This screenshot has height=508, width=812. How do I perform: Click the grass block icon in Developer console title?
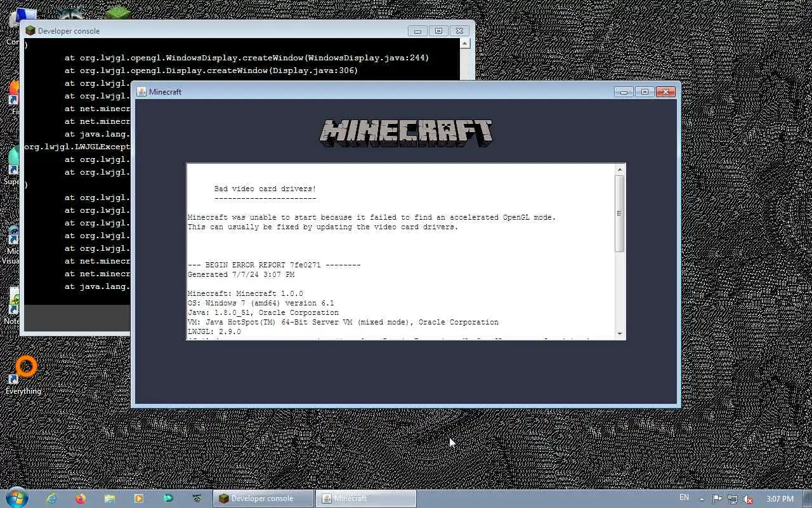30,30
